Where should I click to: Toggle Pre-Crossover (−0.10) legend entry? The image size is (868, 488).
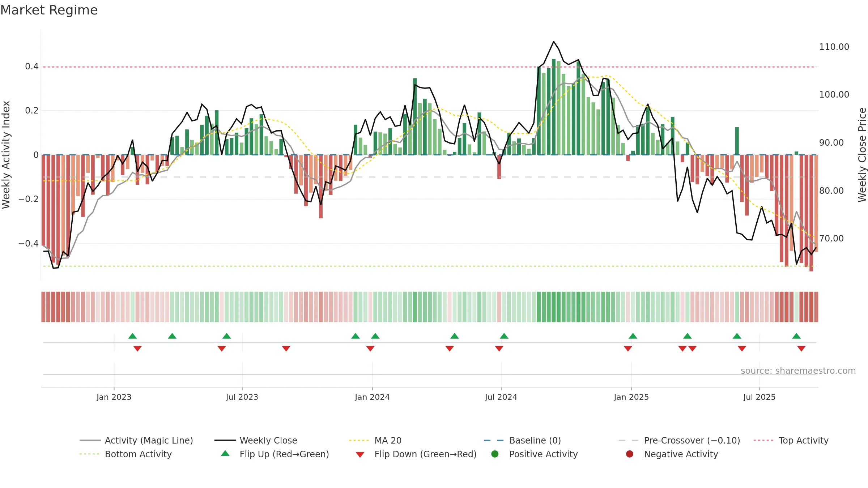point(679,440)
